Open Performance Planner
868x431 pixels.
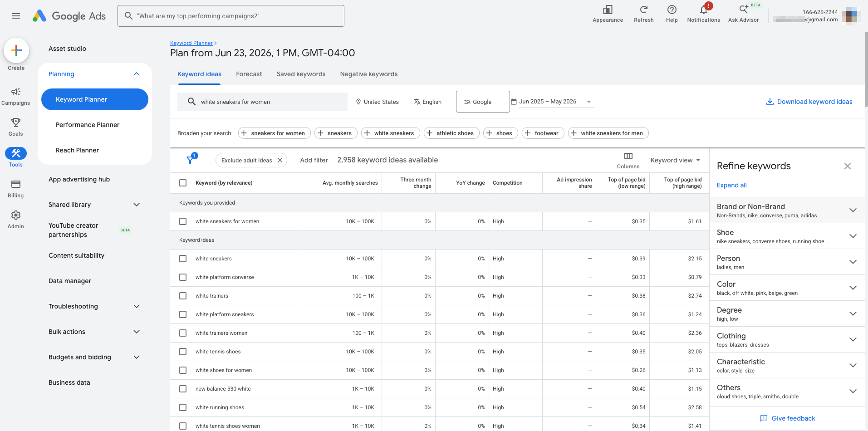coord(88,125)
